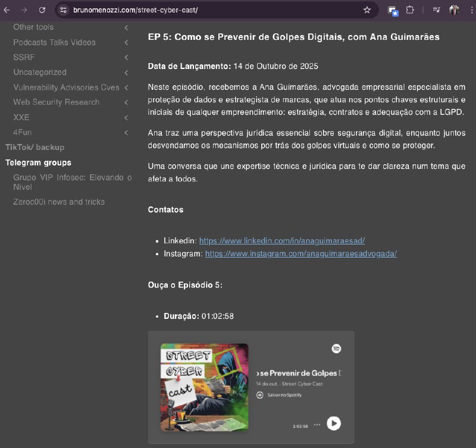Bookmark this page with the star icon
This screenshot has width=476, height=448.
click(367, 10)
